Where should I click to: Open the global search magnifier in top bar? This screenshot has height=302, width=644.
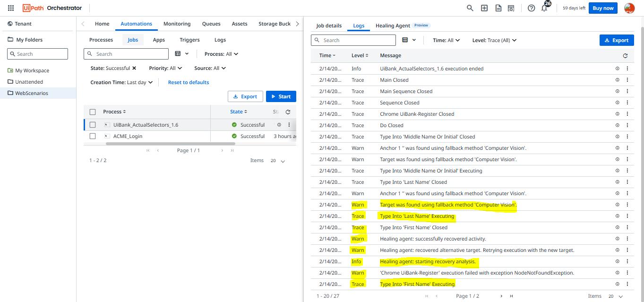click(469, 8)
